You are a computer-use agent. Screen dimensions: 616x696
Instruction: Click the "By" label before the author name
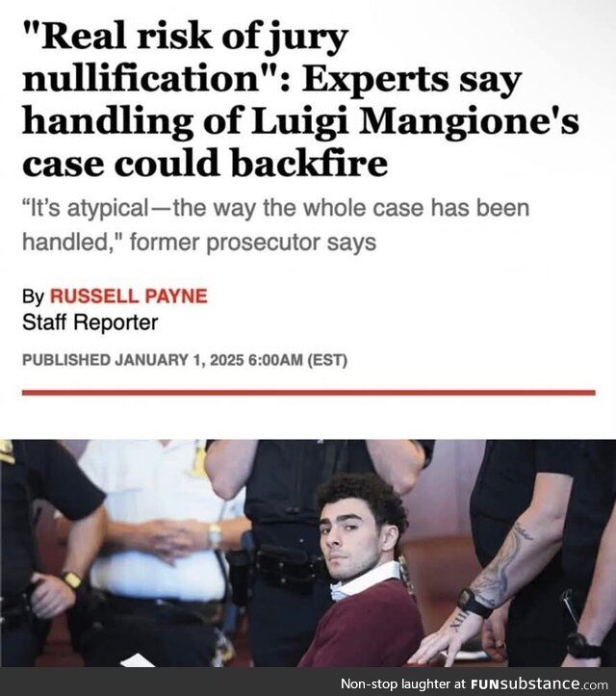tap(33, 296)
